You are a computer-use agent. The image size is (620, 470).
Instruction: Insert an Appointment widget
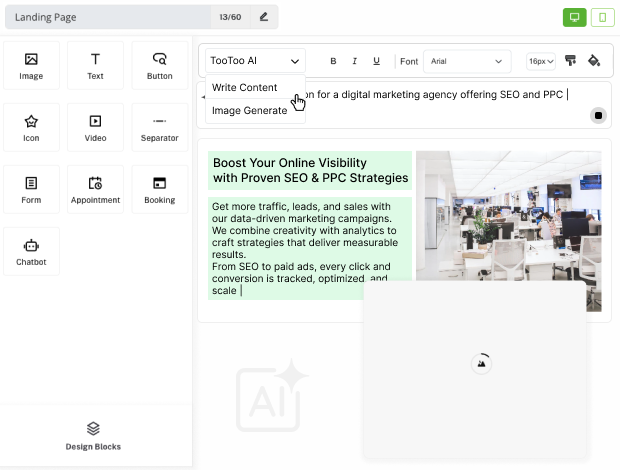(95, 190)
